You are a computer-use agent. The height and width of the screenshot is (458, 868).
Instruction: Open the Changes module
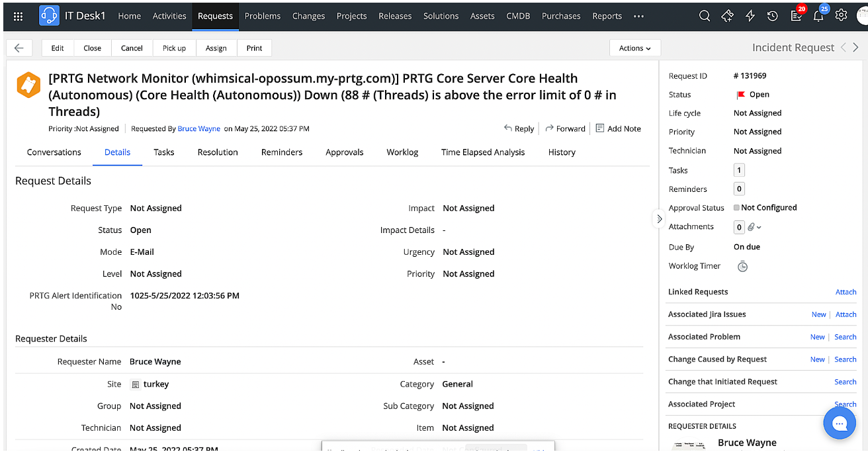coord(308,16)
